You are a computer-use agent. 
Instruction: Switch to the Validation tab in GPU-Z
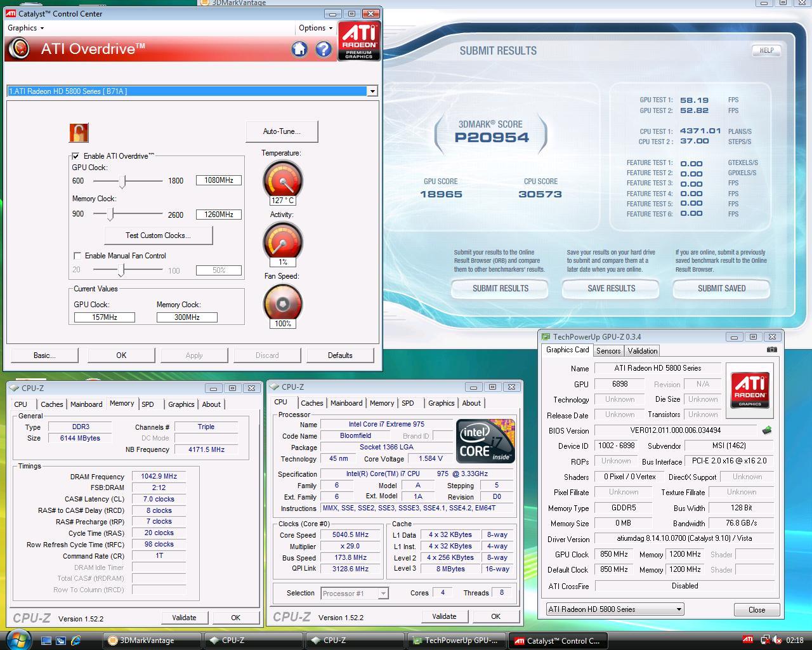[x=643, y=351]
